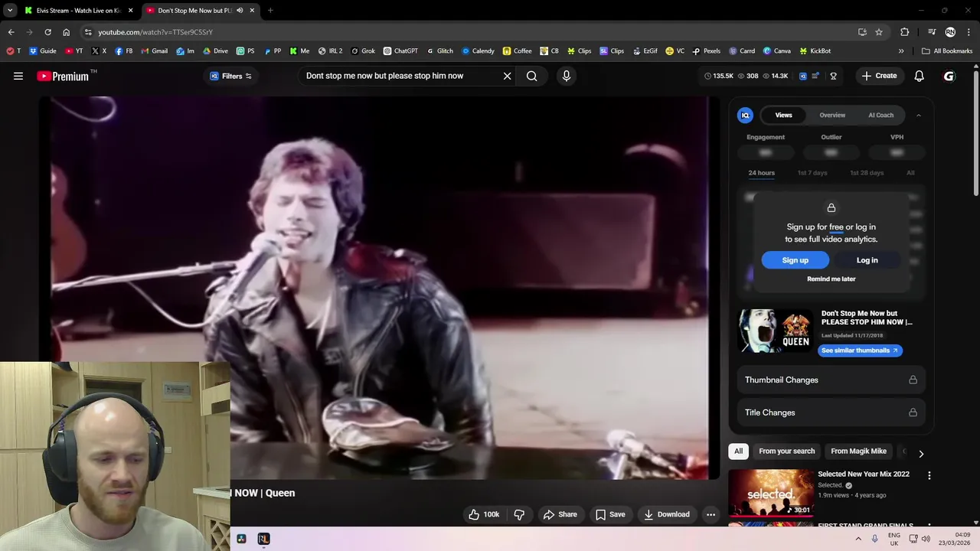Screen dimensions: 980x551
Task: Select the 24 hours time range
Action: click(762, 173)
